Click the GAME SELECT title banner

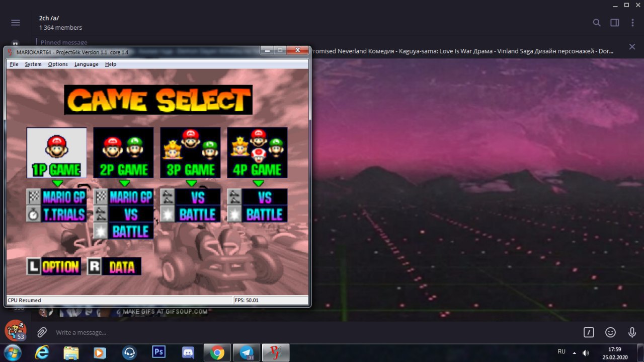tap(158, 100)
